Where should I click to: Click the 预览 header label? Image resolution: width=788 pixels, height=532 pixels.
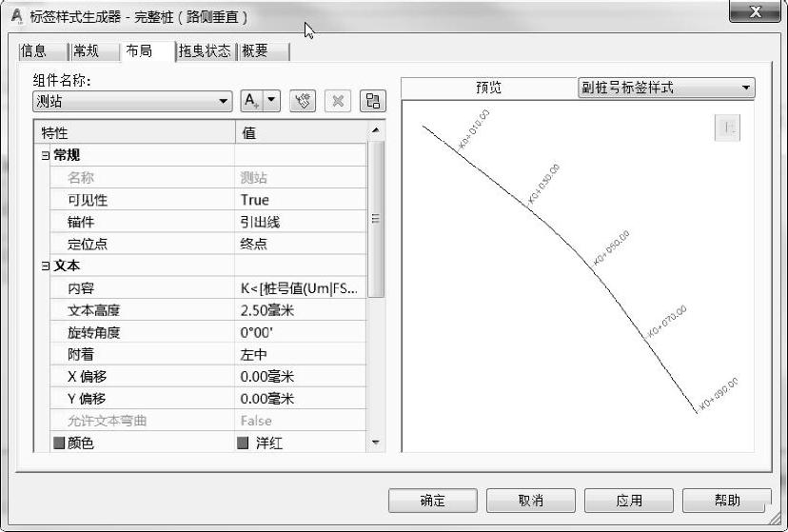488,88
